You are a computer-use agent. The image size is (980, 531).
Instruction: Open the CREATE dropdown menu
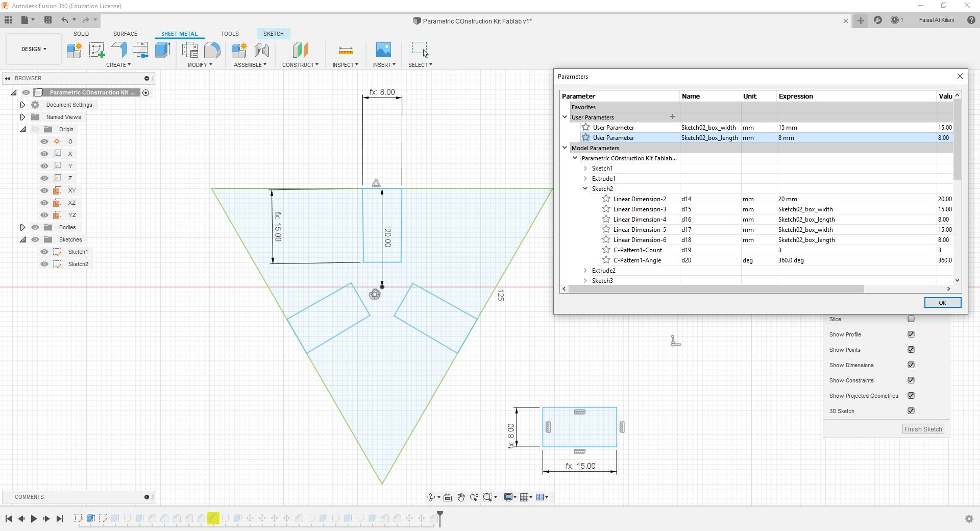point(118,65)
